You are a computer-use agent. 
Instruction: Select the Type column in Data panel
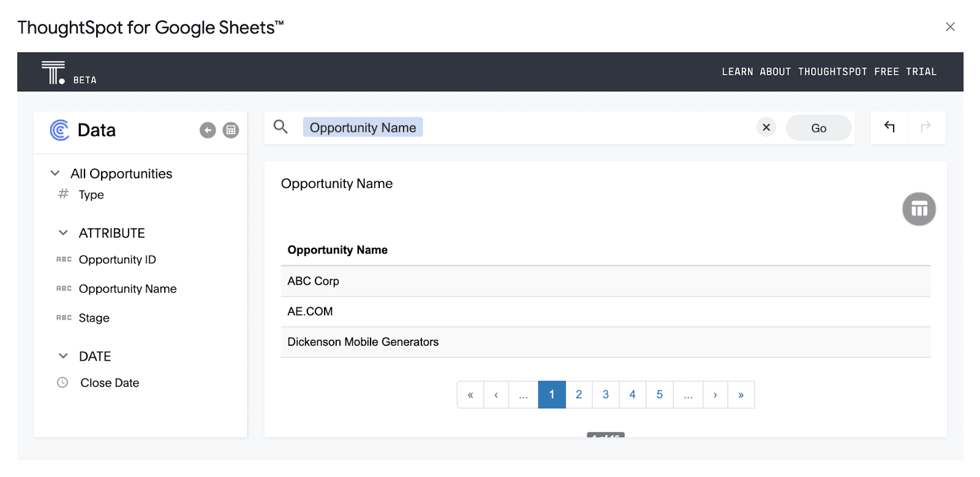coord(91,195)
